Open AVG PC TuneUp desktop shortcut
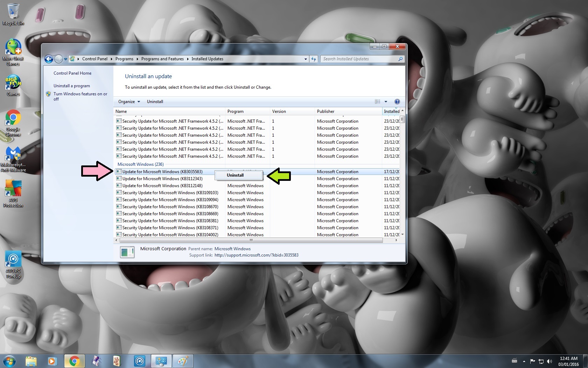Viewport: 588px width, 368px height. pos(13,265)
